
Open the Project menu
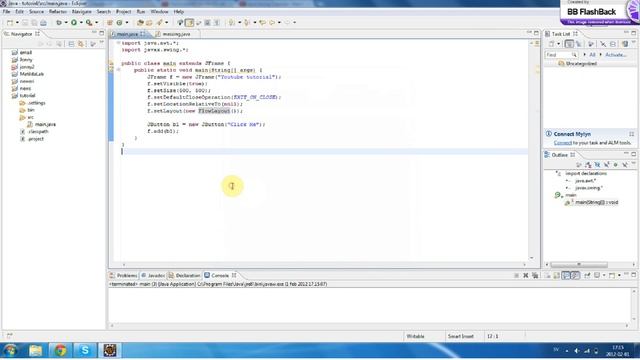pos(124,12)
